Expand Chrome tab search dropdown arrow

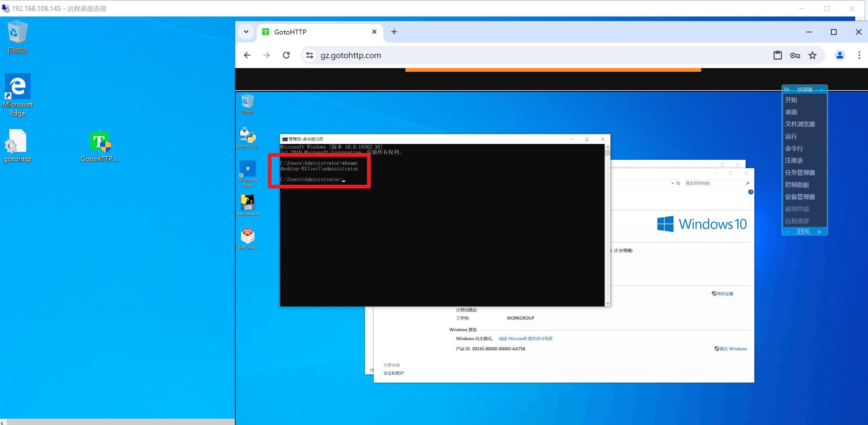246,32
